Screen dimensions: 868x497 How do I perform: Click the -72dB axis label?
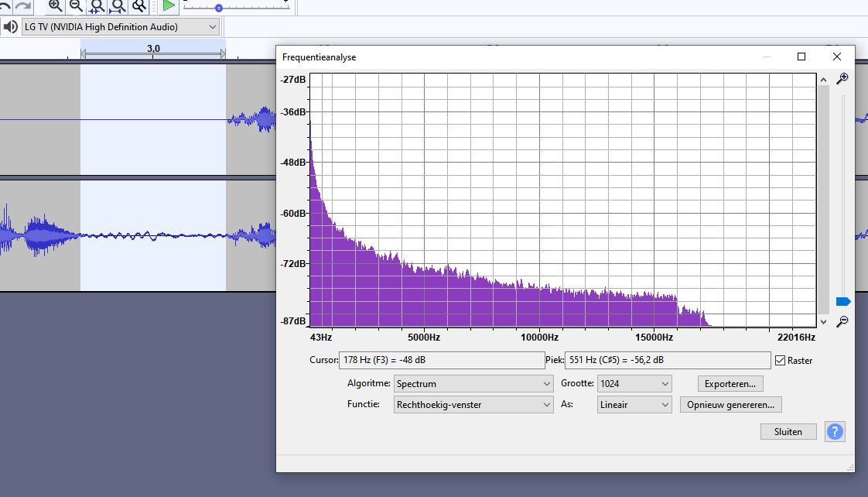tap(293, 264)
